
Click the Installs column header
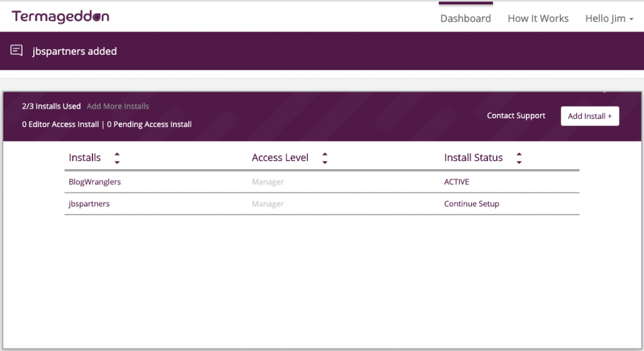(x=85, y=158)
